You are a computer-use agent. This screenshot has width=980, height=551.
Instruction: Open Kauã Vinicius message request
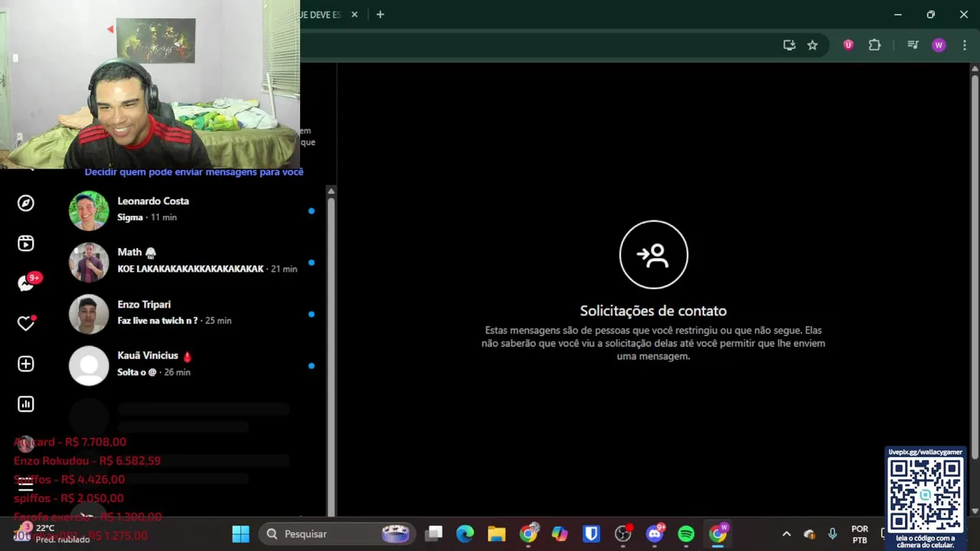coord(196,364)
